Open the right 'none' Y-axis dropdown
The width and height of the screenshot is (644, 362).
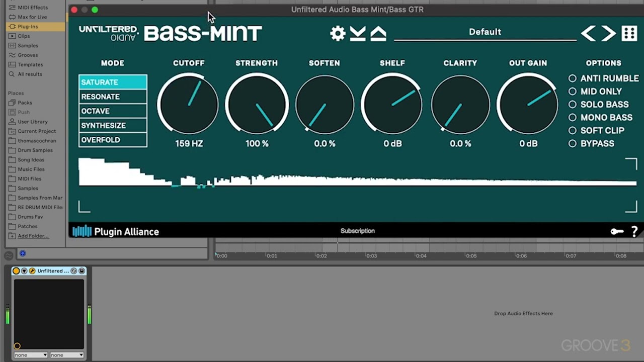(66, 355)
